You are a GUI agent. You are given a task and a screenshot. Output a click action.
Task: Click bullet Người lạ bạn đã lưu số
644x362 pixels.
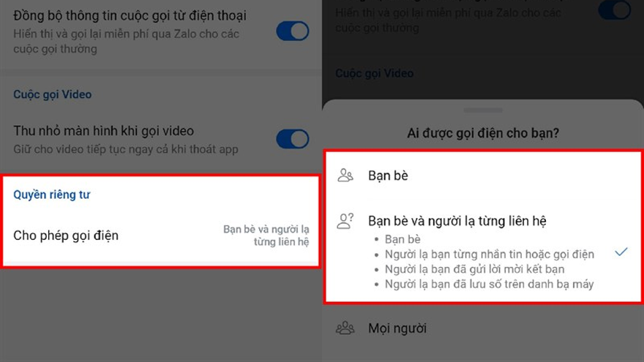click(x=489, y=284)
